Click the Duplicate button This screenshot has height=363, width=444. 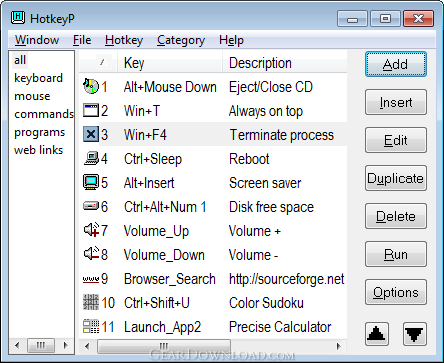(396, 178)
